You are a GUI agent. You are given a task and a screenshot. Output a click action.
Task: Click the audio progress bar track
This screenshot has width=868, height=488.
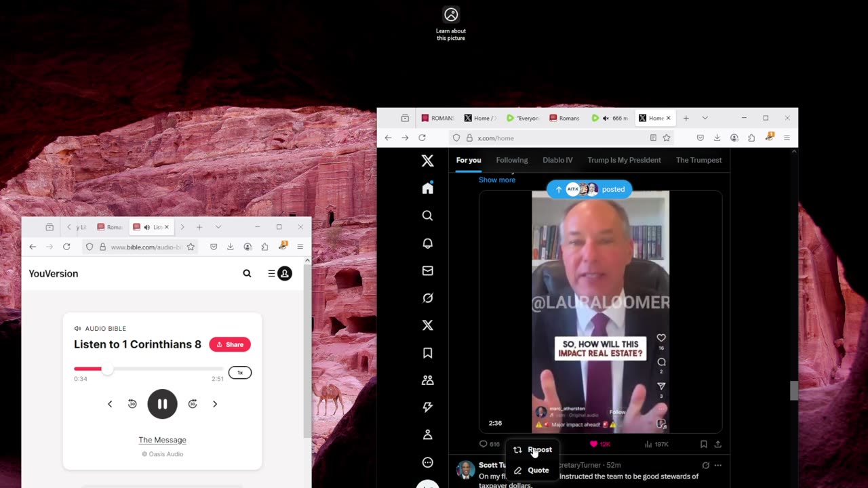[149, 369]
